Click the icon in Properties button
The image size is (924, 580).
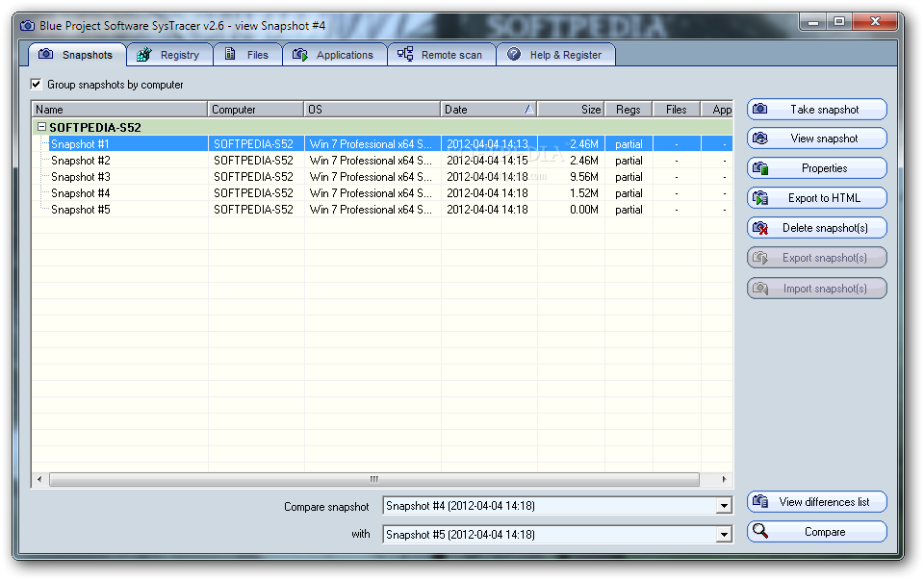tap(760, 168)
